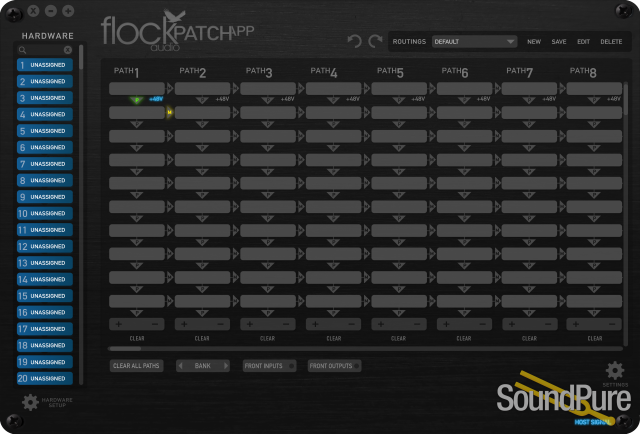Toggle +48V phantom power on Path 1

pyautogui.click(x=156, y=99)
